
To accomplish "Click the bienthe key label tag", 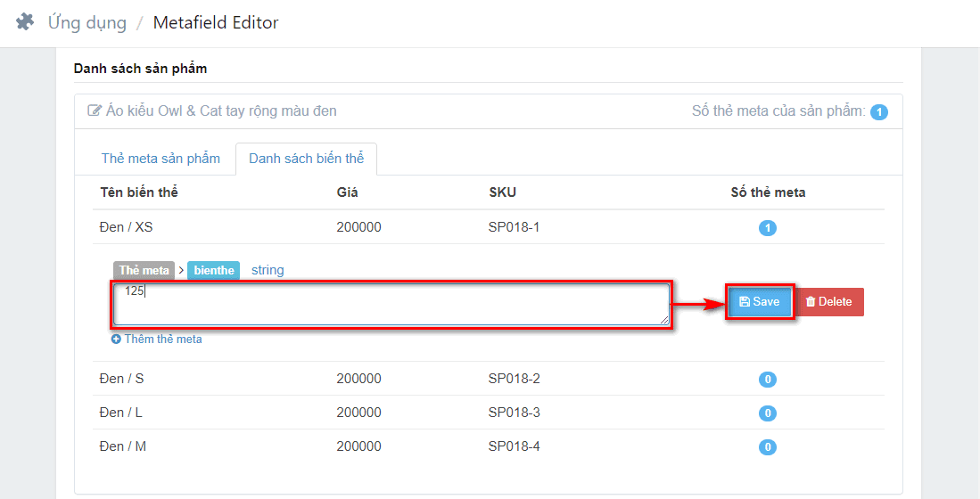I will 213,270.
